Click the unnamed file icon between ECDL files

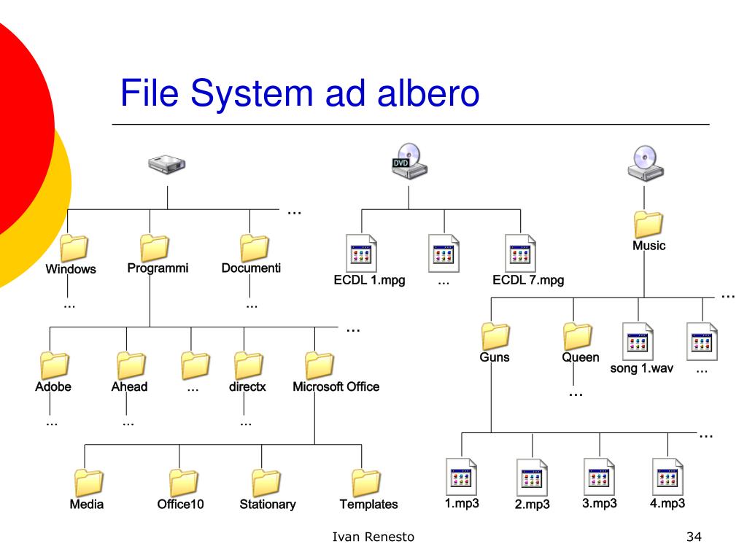[x=444, y=253]
